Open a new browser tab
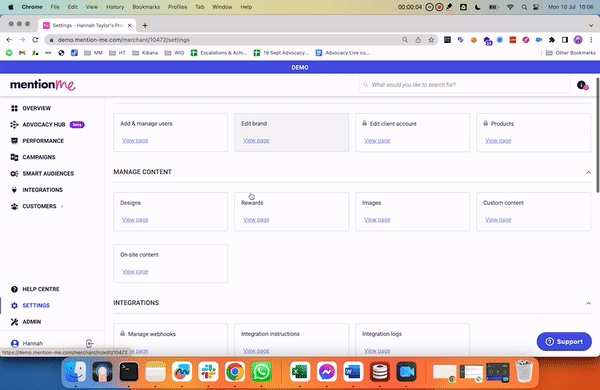 point(145,25)
